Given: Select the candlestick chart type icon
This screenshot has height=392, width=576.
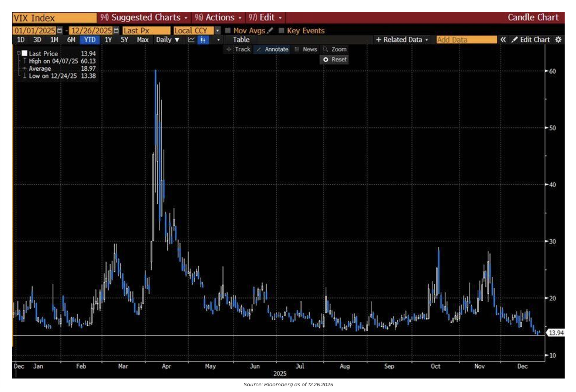Looking at the screenshot, I should click(203, 40).
